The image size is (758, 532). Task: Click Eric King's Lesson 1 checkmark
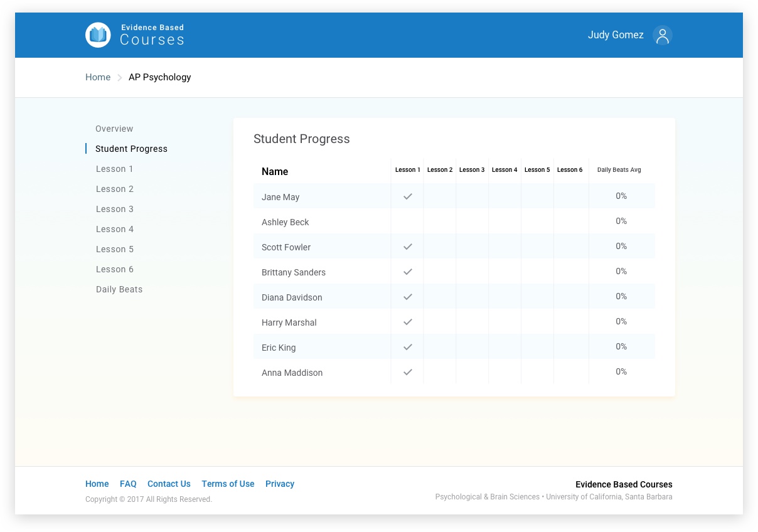tap(408, 347)
